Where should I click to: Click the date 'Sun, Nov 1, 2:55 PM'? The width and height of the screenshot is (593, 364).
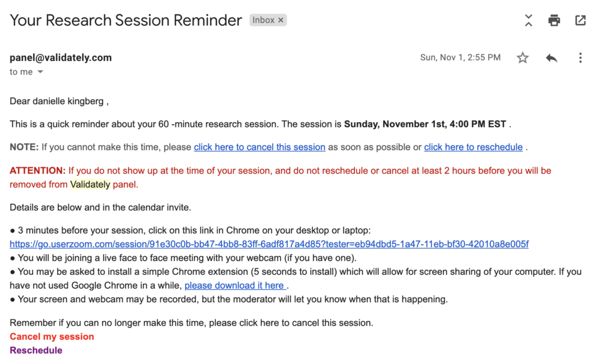coord(460,57)
